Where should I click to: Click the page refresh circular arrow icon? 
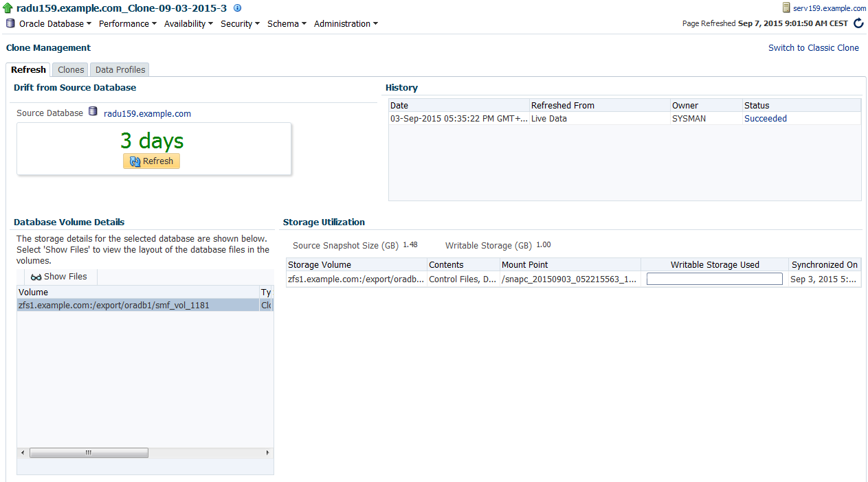tap(858, 23)
